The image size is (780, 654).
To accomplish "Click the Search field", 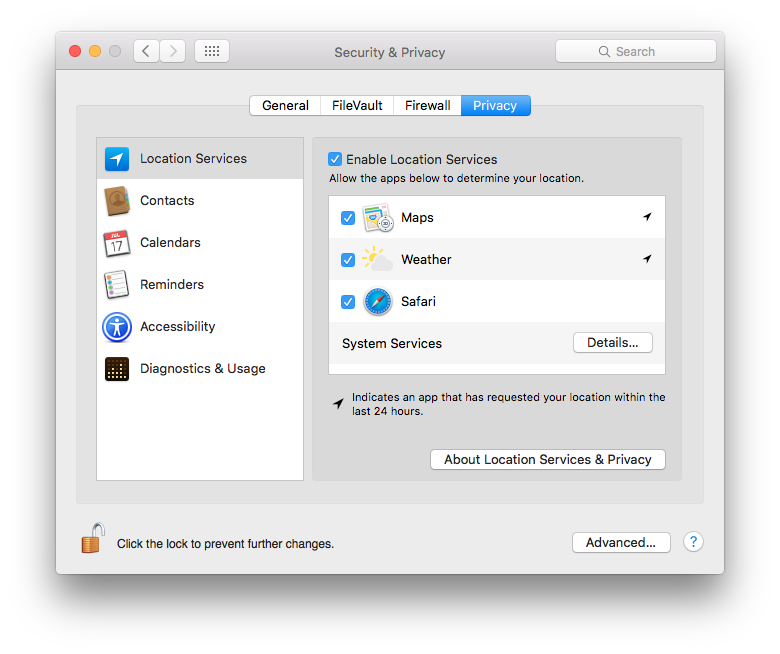I will [x=636, y=51].
